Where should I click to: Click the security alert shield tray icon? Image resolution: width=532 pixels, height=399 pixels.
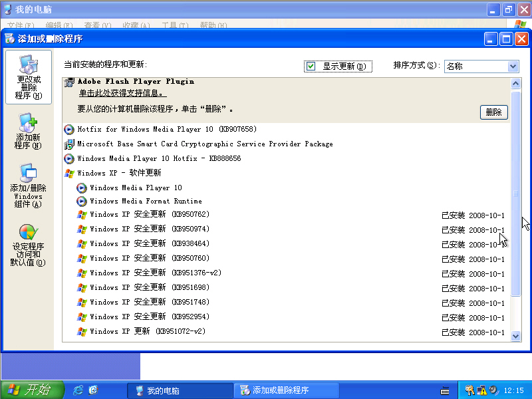pyautogui.click(x=481, y=390)
